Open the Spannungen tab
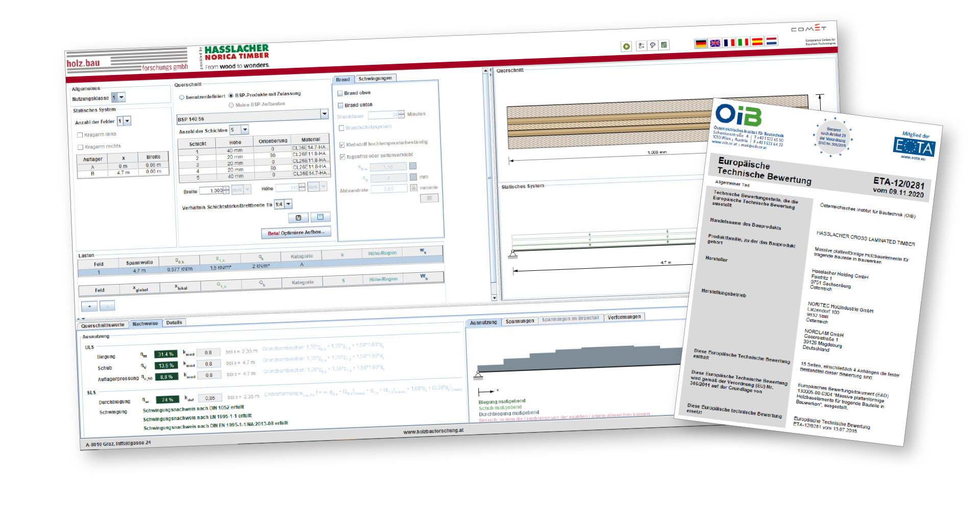The image size is (980, 509). click(520, 321)
